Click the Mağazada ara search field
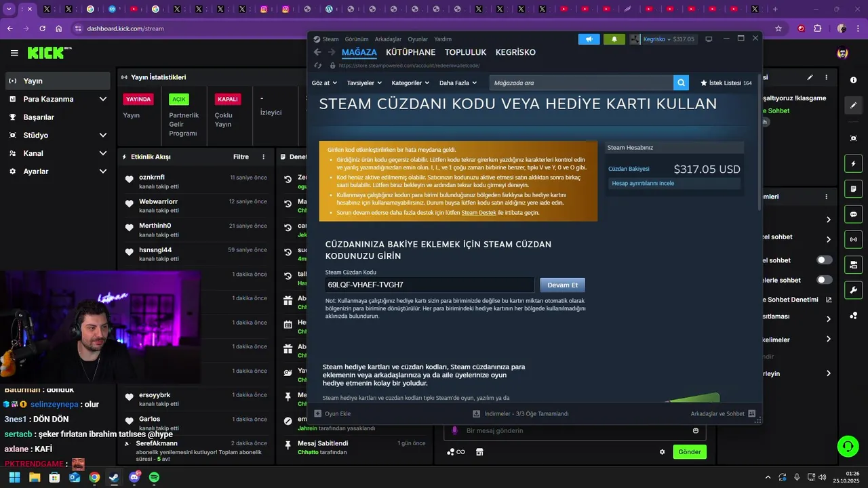Viewport: 868px width, 488px height. pos(581,83)
